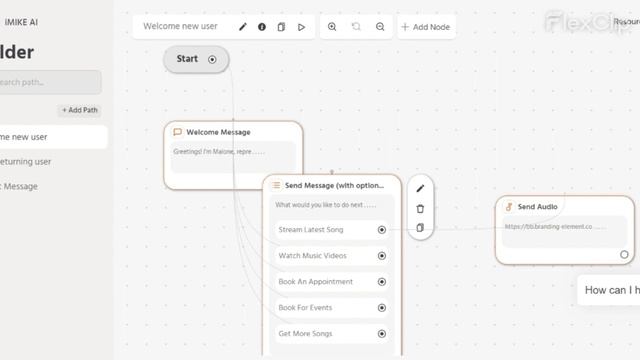The width and height of the screenshot is (640, 360).
Task: Click the Send Audio music note icon
Action: pos(509,207)
